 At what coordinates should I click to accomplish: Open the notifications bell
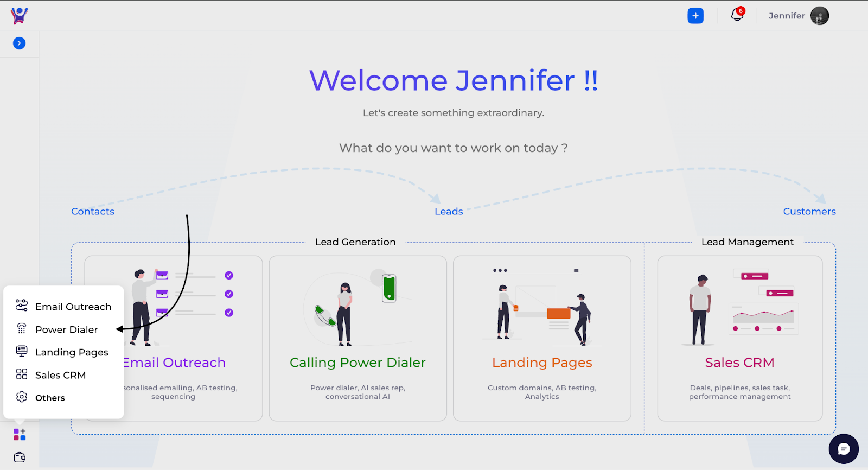coord(737,15)
